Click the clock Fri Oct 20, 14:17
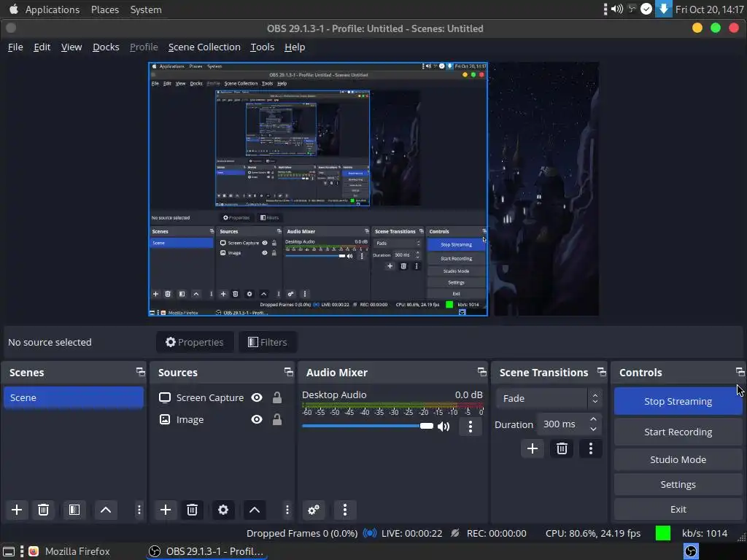747x560 pixels. [x=709, y=9]
